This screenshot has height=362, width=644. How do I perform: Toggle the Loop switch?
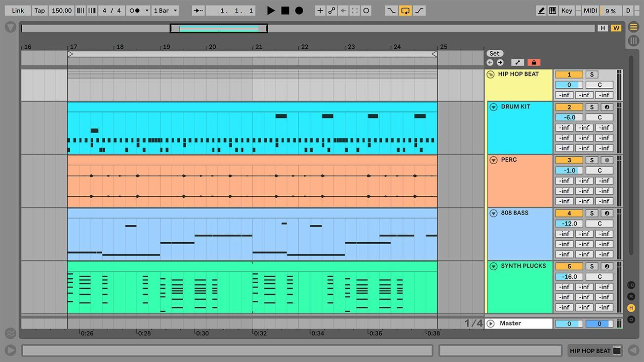coord(405,10)
